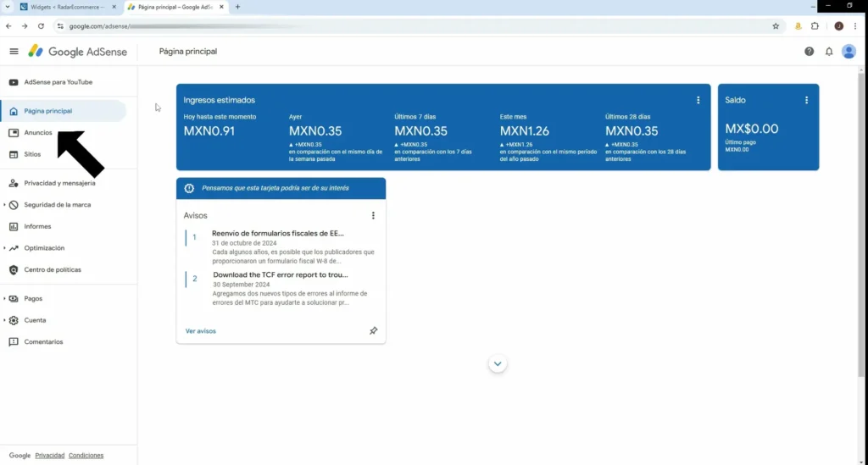Expand more cards with the down chevron

point(498,364)
